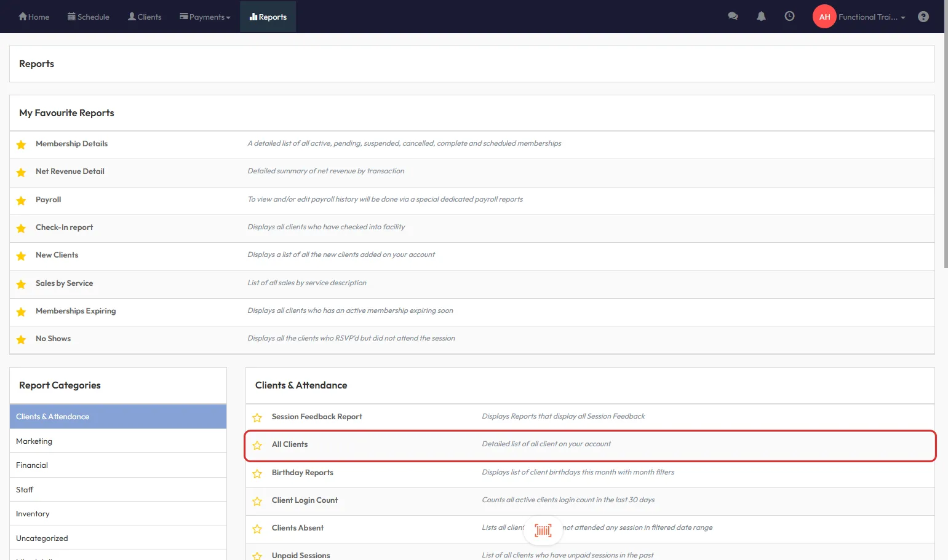
Task: Select the Marketing report category
Action: click(x=34, y=441)
